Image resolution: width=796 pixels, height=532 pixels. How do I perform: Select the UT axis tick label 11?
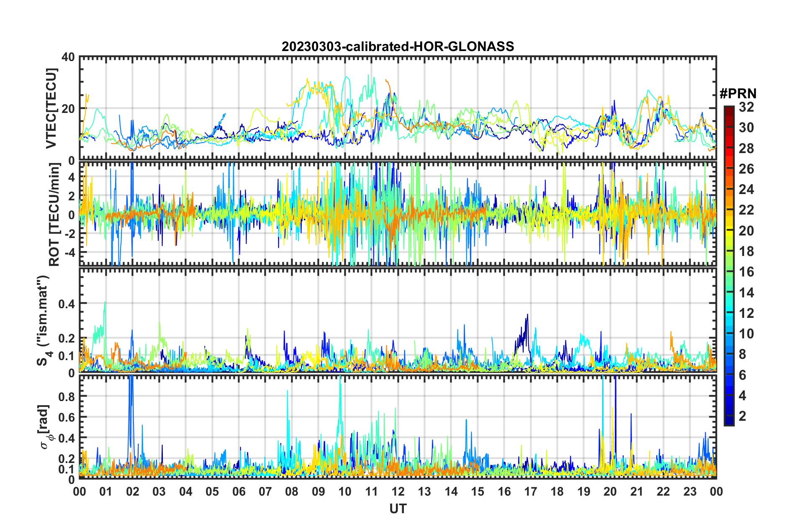tap(372, 491)
